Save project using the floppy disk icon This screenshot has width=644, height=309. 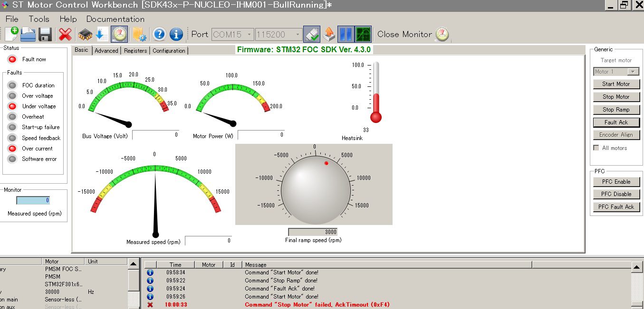45,34
